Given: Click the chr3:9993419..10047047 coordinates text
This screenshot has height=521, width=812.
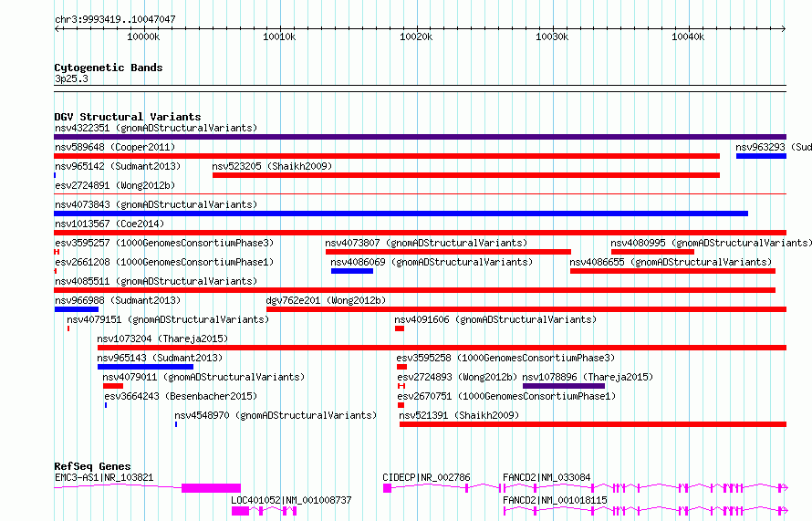Looking at the screenshot, I should (x=115, y=19).
